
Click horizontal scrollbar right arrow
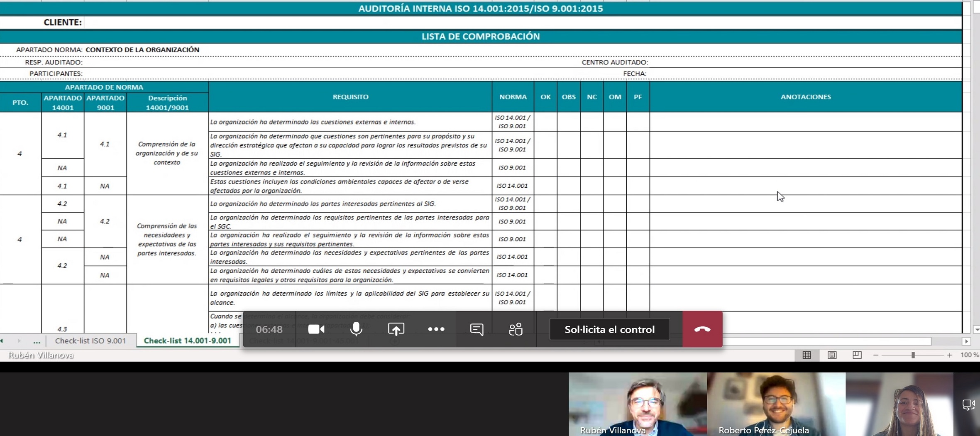(966, 341)
